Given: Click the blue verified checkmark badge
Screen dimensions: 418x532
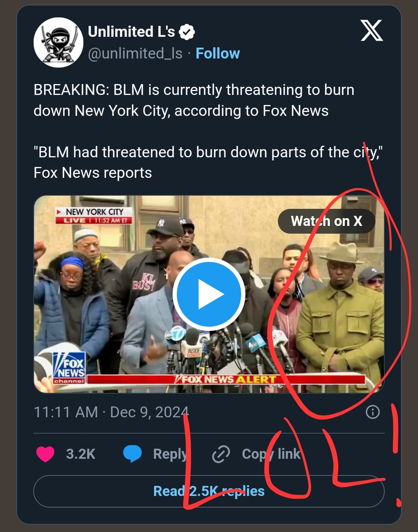Looking at the screenshot, I should tap(187, 32).
